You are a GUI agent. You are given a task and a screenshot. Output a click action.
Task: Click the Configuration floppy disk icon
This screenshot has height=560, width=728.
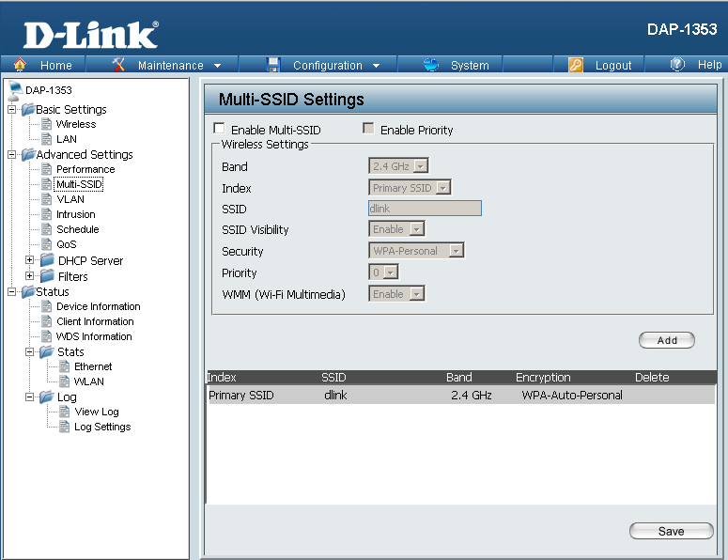(x=273, y=65)
